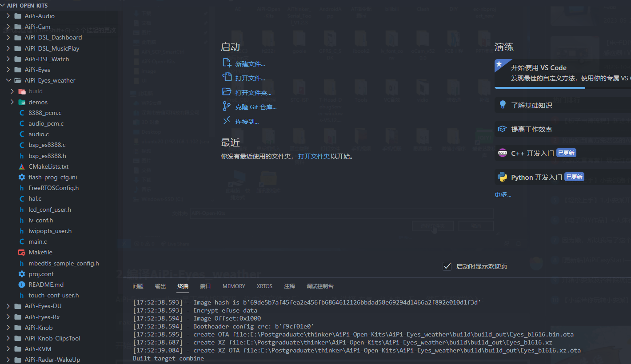Expand the AiPi-KVM folder
The height and width of the screenshot is (364, 631).
(8, 349)
